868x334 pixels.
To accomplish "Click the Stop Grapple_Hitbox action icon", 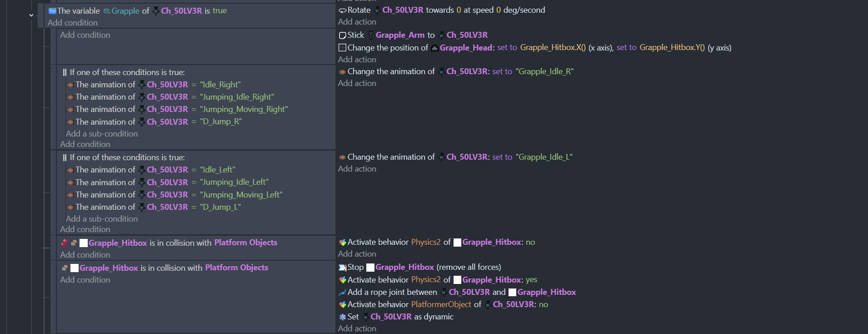I will (x=343, y=268).
